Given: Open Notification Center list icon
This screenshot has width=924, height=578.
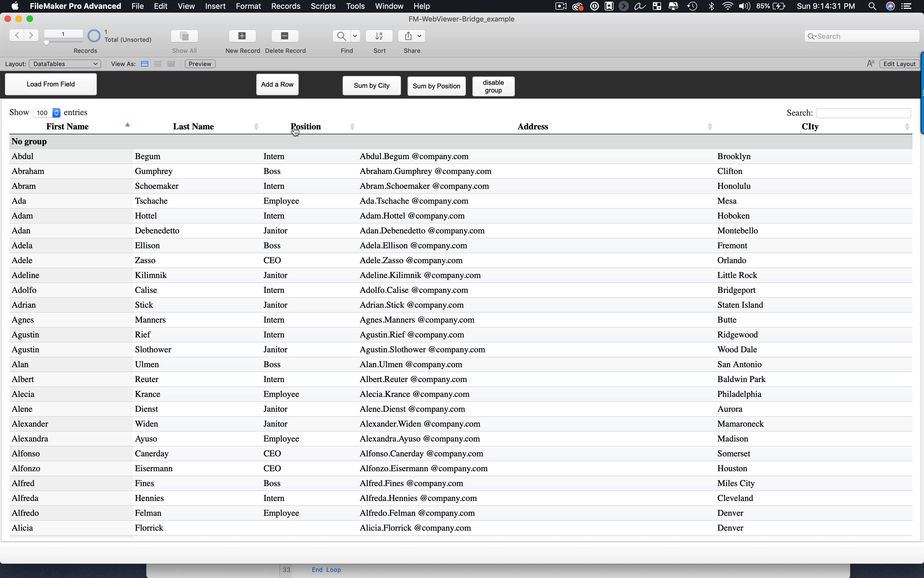Looking at the screenshot, I should coord(906,6).
